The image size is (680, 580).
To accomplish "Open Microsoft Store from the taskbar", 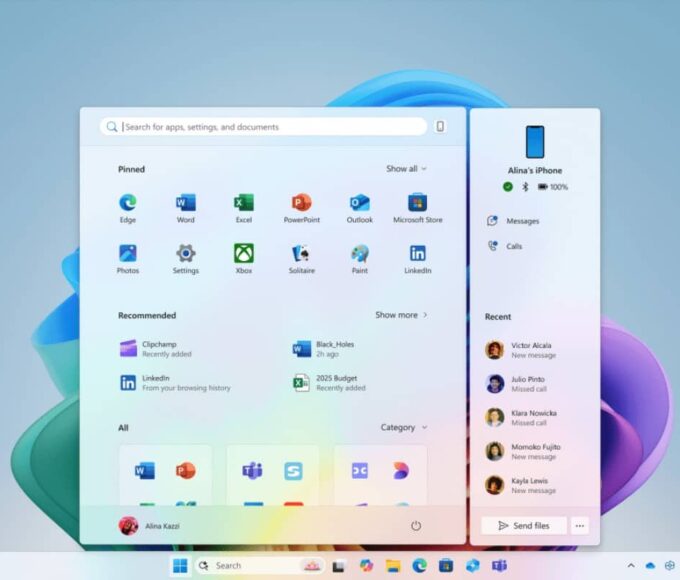I will (x=446, y=566).
